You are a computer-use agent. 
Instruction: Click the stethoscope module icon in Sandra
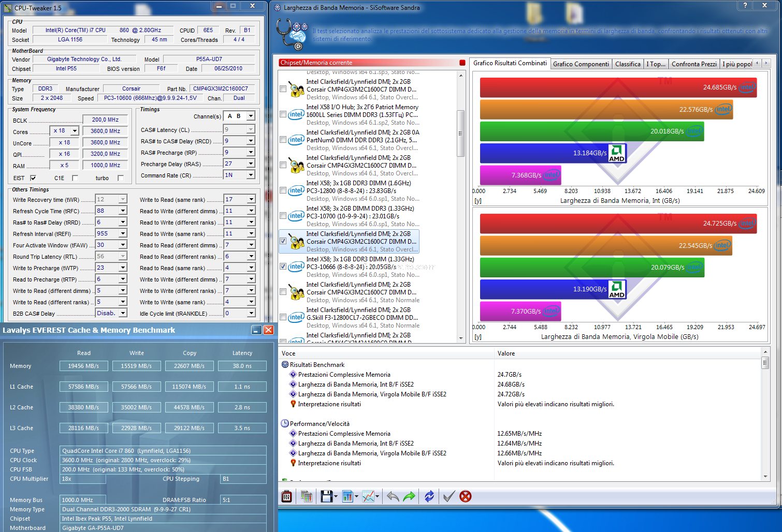[x=292, y=34]
